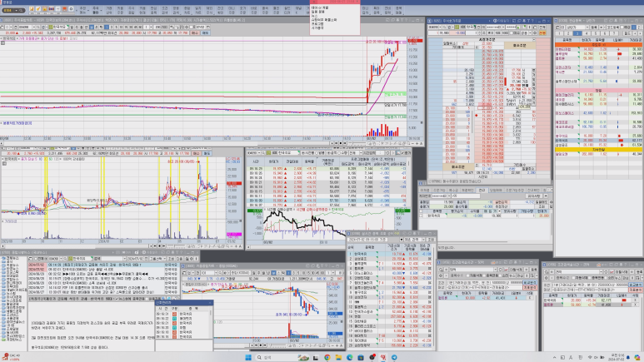Remove the 한국석유 row with its X in the bottom-right search window
The height and width of the screenshot is (362, 644).
tap(635, 300)
